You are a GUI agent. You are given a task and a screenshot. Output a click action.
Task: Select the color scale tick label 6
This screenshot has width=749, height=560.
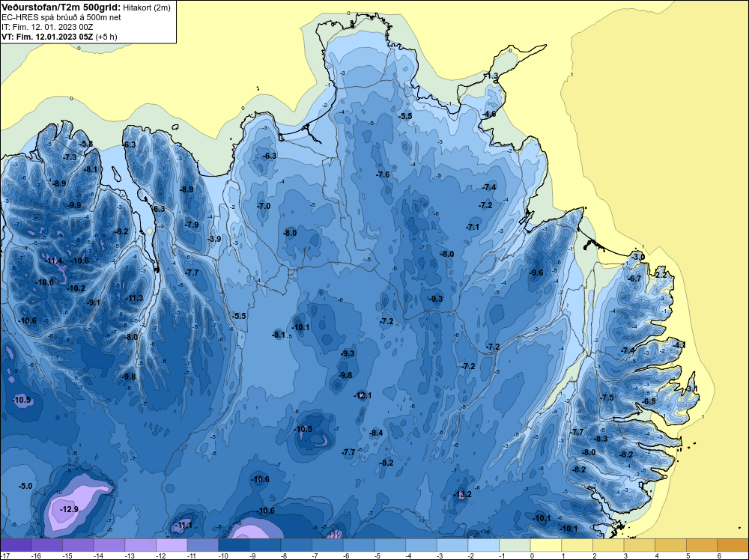tap(719, 556)
